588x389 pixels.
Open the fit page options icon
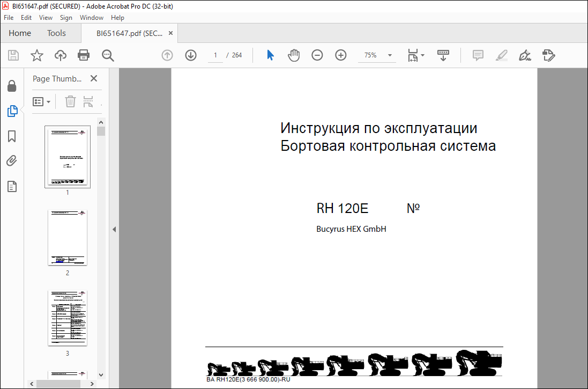(x=416, y=55)
